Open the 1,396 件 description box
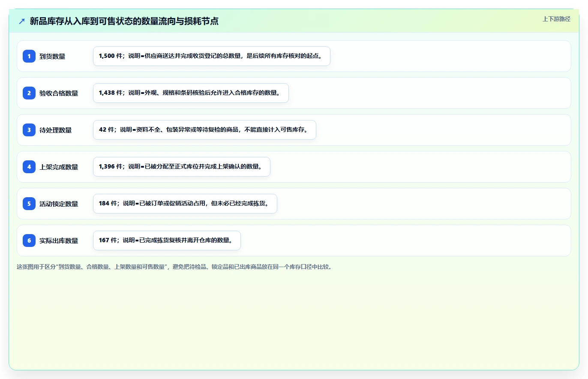This screenshot has height=379, width=588. coord(182,167)
